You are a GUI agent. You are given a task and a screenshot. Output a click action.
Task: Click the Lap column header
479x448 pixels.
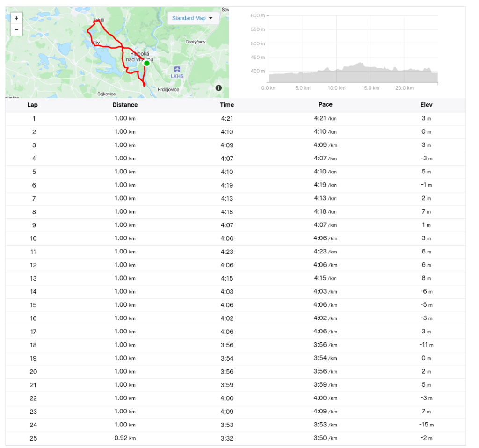33,105
